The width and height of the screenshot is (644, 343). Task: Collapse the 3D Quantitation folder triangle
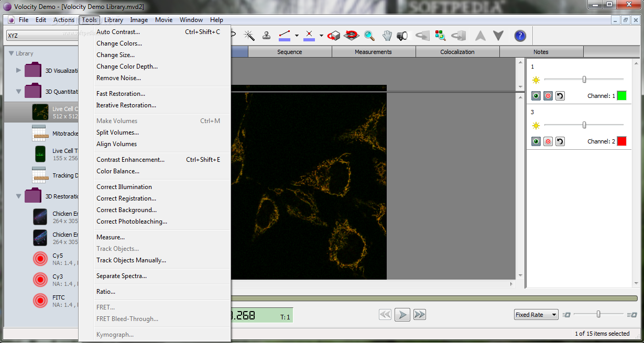pos(19,91)
